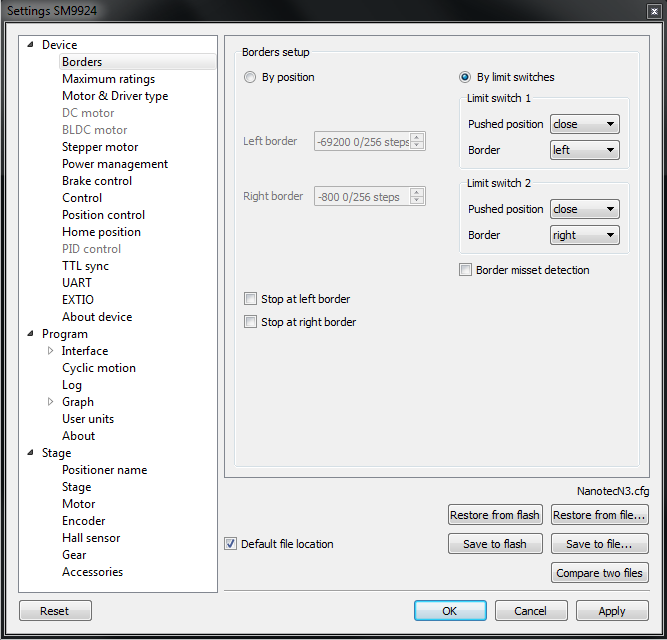Screen dimensions: 667x640
Task: Open Limit switch 2 Border dropdown
Action: (x=584, y=236)
